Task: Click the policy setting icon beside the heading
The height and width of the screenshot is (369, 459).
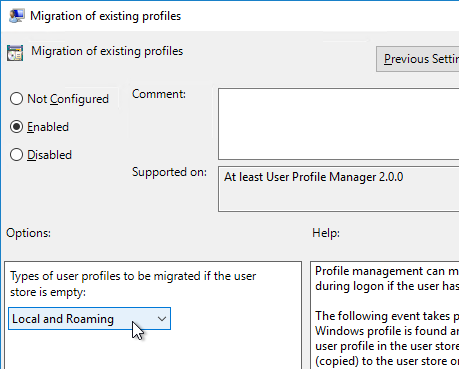Action: tap(15, 53)
